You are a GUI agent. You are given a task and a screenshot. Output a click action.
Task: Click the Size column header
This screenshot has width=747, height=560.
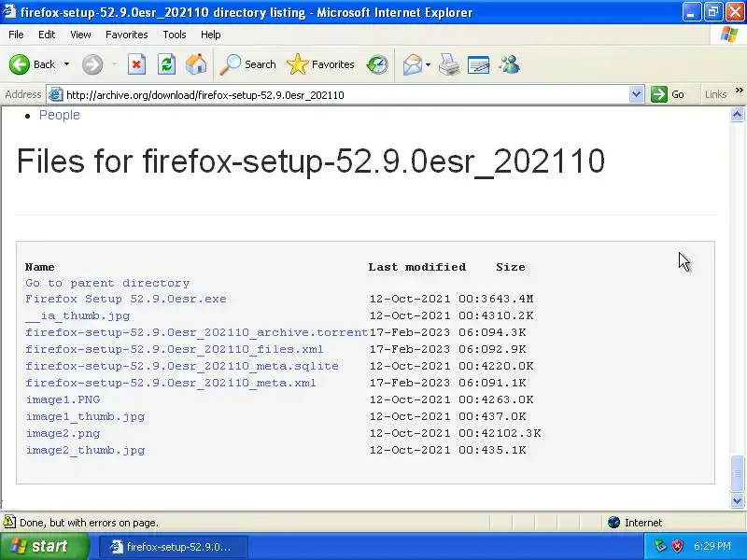[x=510, y=267]
